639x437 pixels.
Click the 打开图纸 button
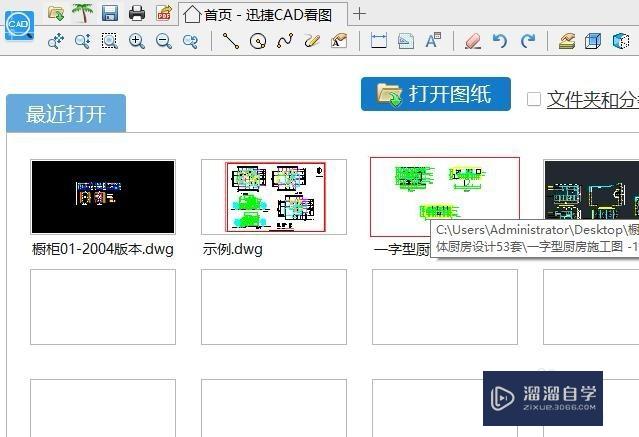[436, 94]
